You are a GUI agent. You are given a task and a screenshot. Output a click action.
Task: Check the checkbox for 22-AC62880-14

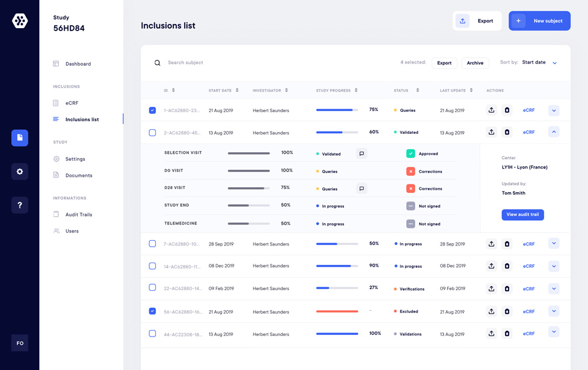click(x=152, y=288)
